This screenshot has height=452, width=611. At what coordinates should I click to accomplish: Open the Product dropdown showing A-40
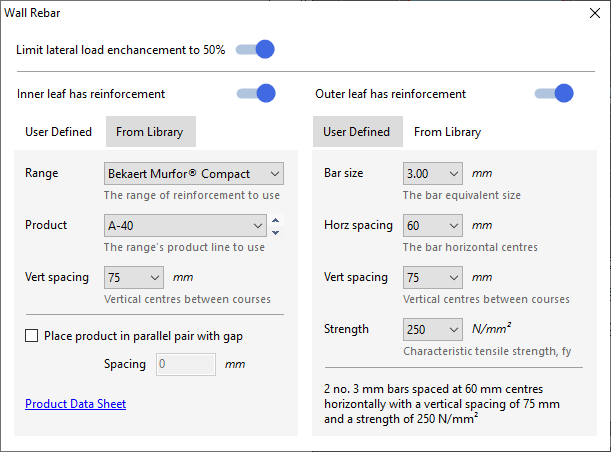tap(185, 225)
